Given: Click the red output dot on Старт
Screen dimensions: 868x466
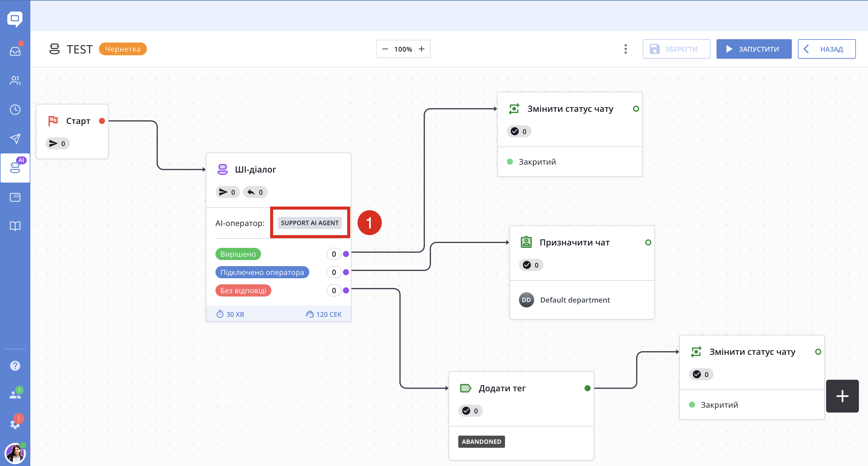Looking at the screenshot, I should [102, 121].
